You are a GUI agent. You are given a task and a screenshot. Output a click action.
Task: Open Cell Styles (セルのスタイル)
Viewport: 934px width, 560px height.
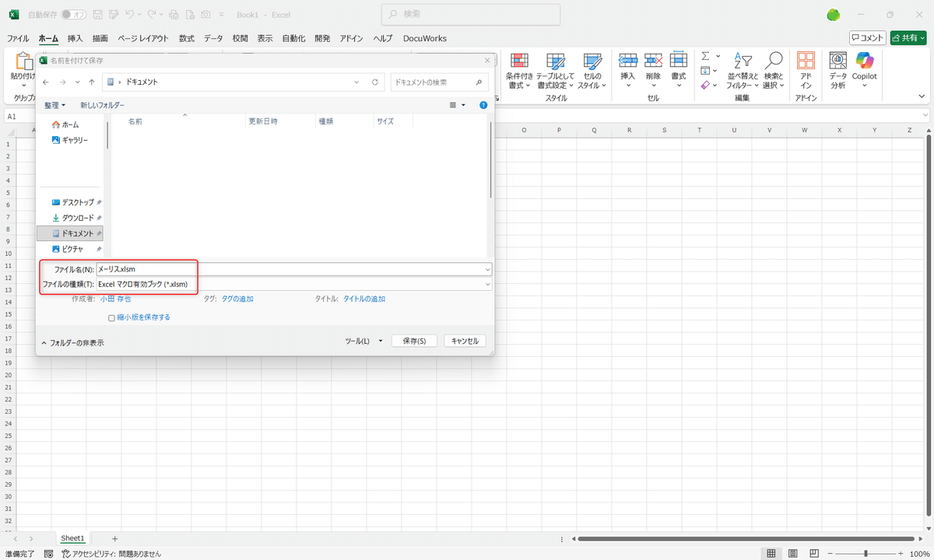(592, 72)
